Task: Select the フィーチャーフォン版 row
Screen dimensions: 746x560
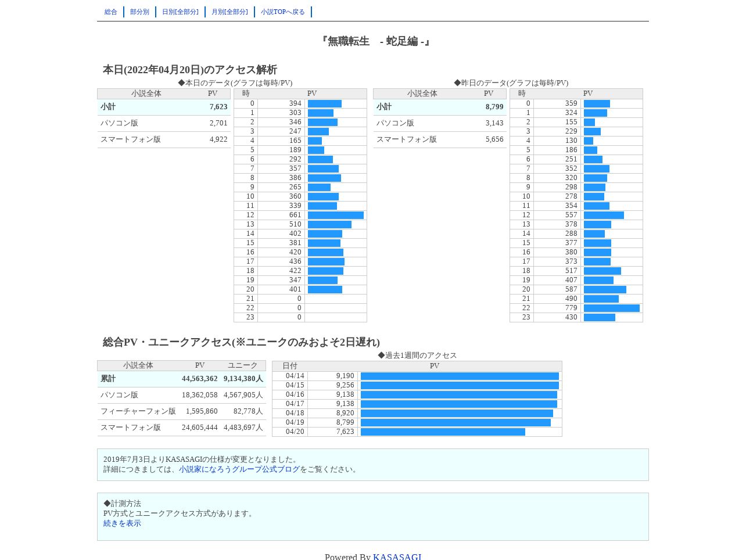Action: point(181,411)
